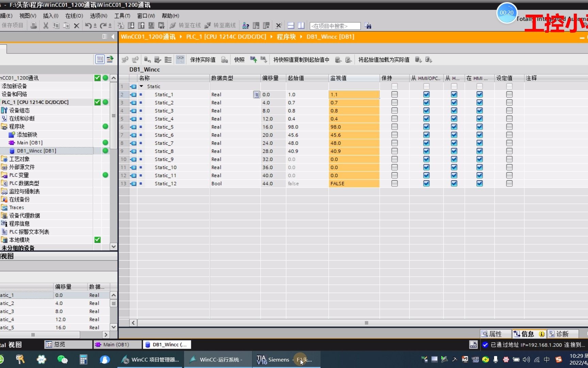Click the initialize setpoints icon after 保持实际值
Screen dimensions: 588x368
[x=225, y=60]
